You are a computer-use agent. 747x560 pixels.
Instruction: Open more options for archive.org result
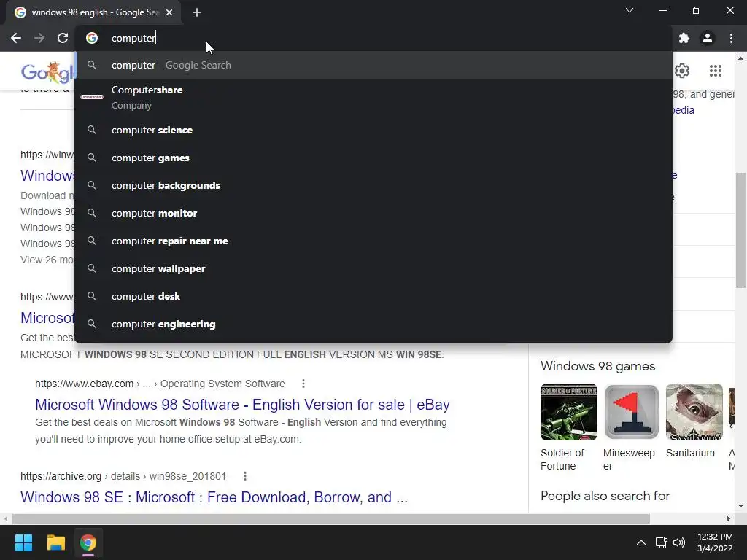click(x=244, y=476)
